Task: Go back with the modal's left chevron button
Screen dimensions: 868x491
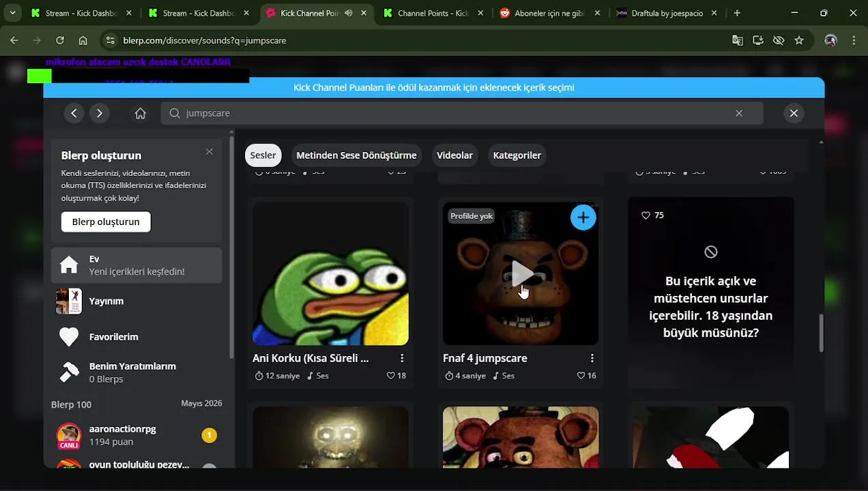Action: point(74,113)
